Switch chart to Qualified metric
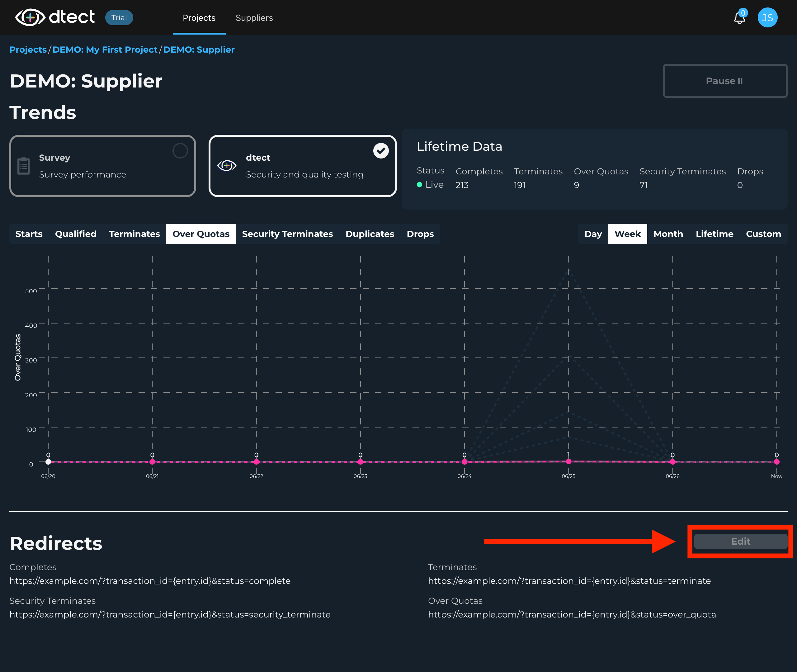The image size is (797, 672). coord(76,234)
